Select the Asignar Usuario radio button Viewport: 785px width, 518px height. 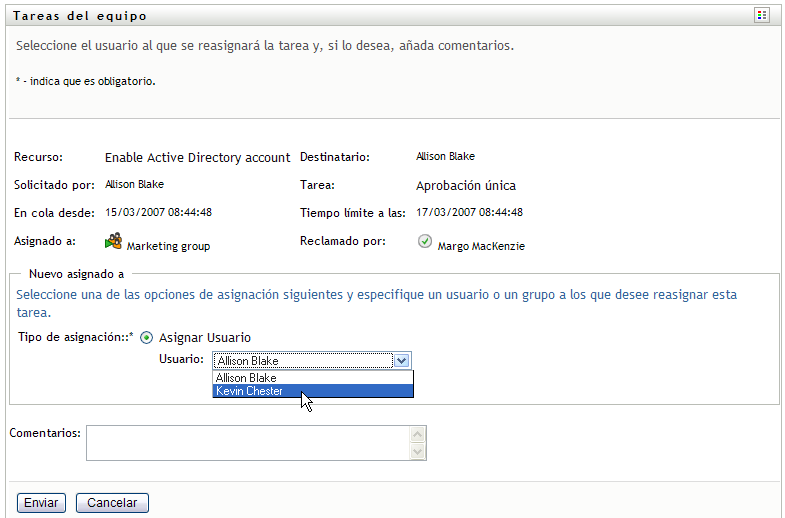146,338
